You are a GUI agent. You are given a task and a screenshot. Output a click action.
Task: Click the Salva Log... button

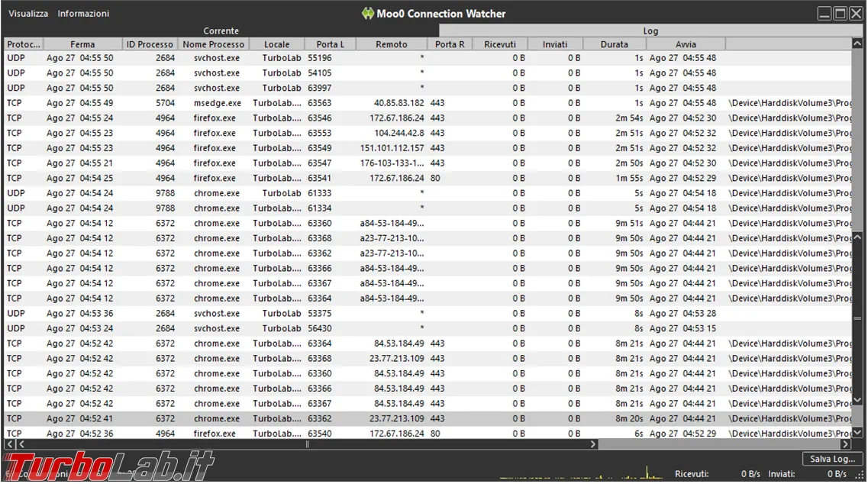(x=832, y=459)
